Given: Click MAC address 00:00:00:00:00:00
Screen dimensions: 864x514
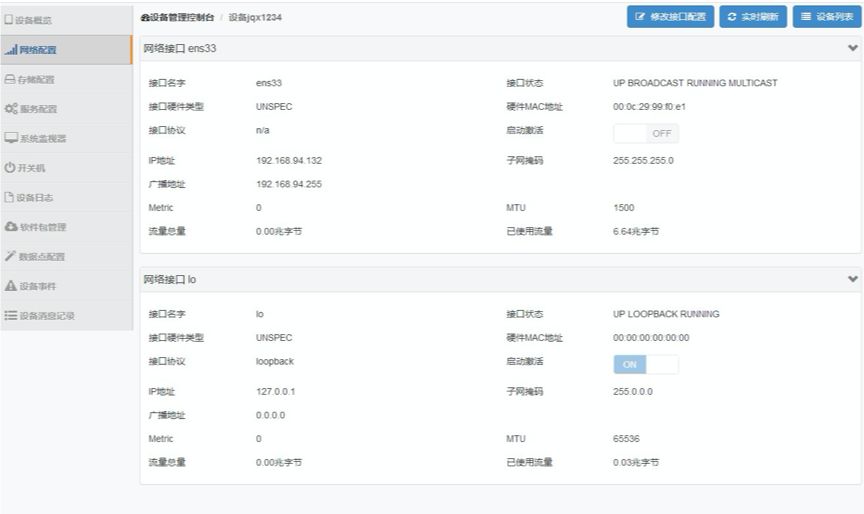Looking at the screenshot, I should click(651, 337).
